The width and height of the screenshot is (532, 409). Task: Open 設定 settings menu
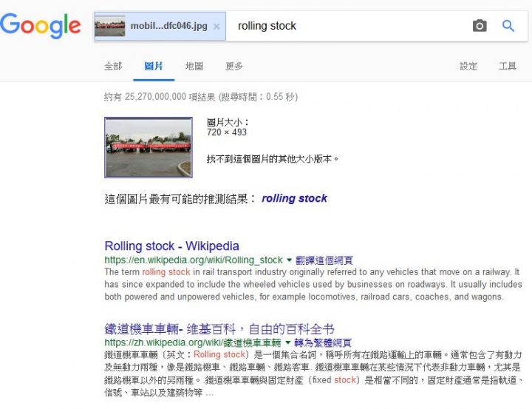[x=468, y=66]
